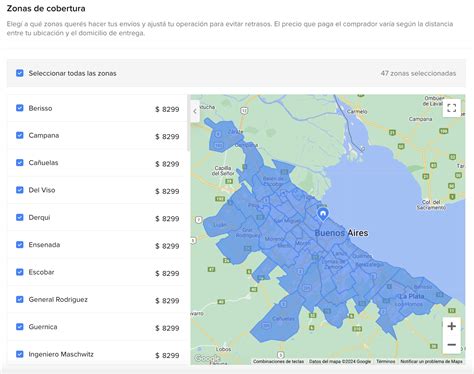Uncheck the Berisso zone checkbox
The height and width of the screenshot is (374, 474).
click(20, 108)
